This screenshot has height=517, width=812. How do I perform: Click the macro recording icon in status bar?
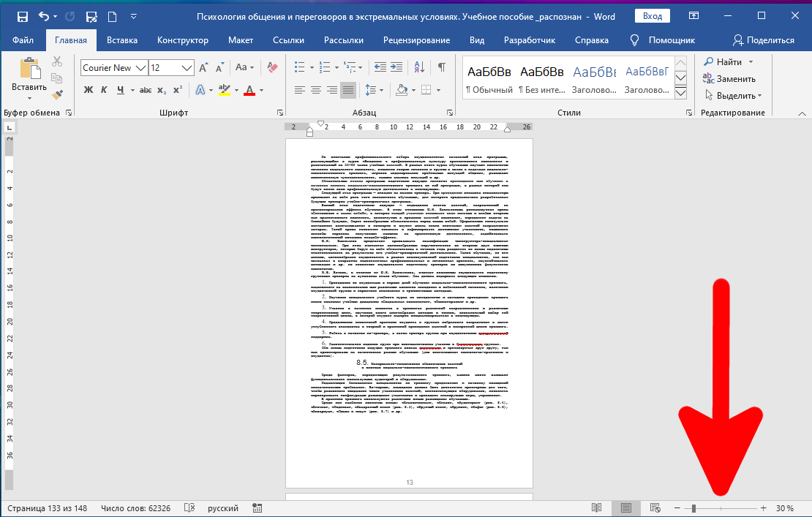point(257,508)
